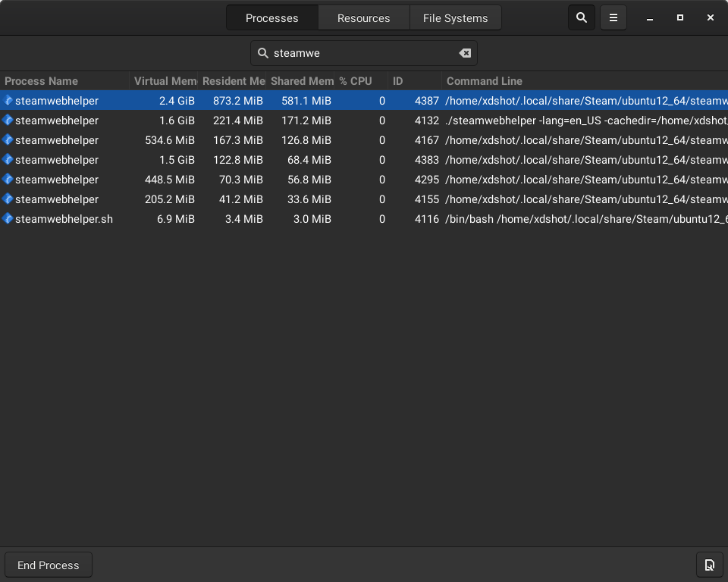
Task: Clear the search field text
Action: [465, 53]
